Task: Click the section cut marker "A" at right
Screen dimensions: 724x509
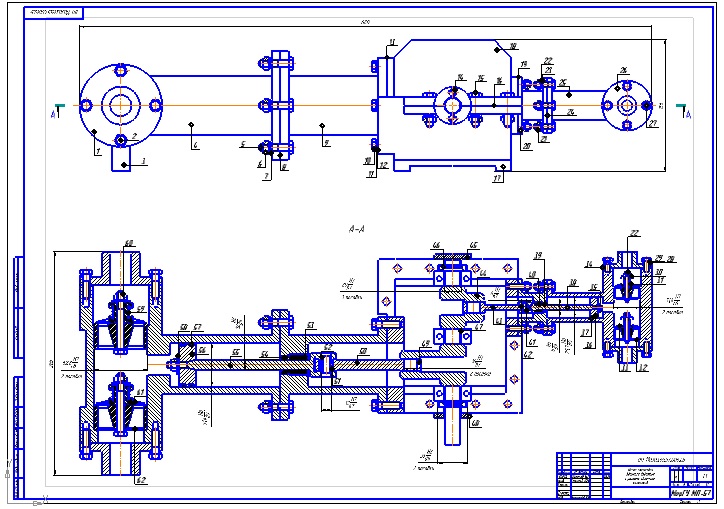Action: [x=688, y=114]
